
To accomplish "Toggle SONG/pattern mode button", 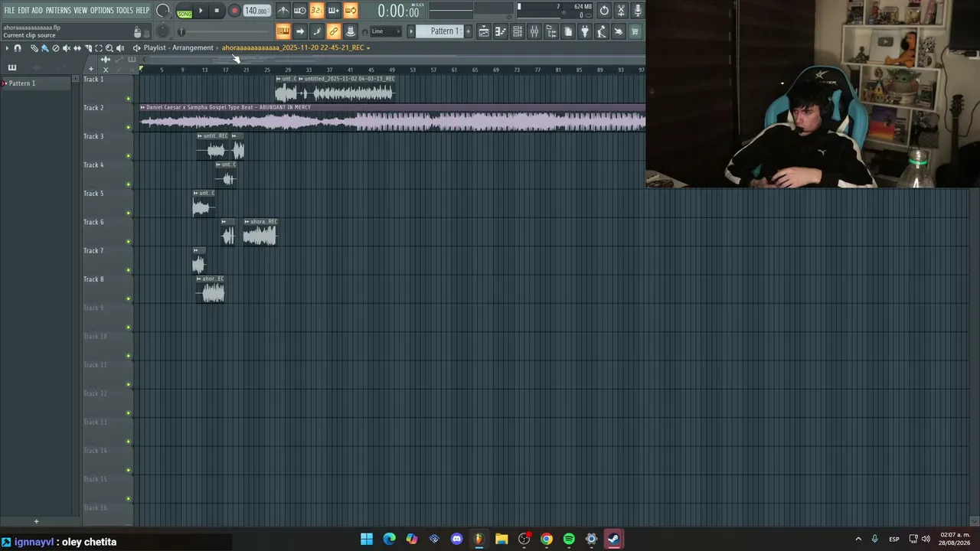I will click(185, 11).
